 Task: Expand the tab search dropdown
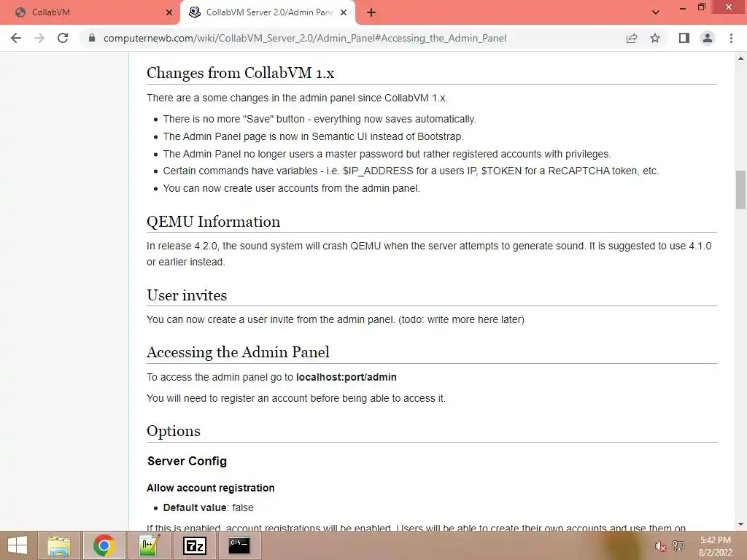coord(656,12)
